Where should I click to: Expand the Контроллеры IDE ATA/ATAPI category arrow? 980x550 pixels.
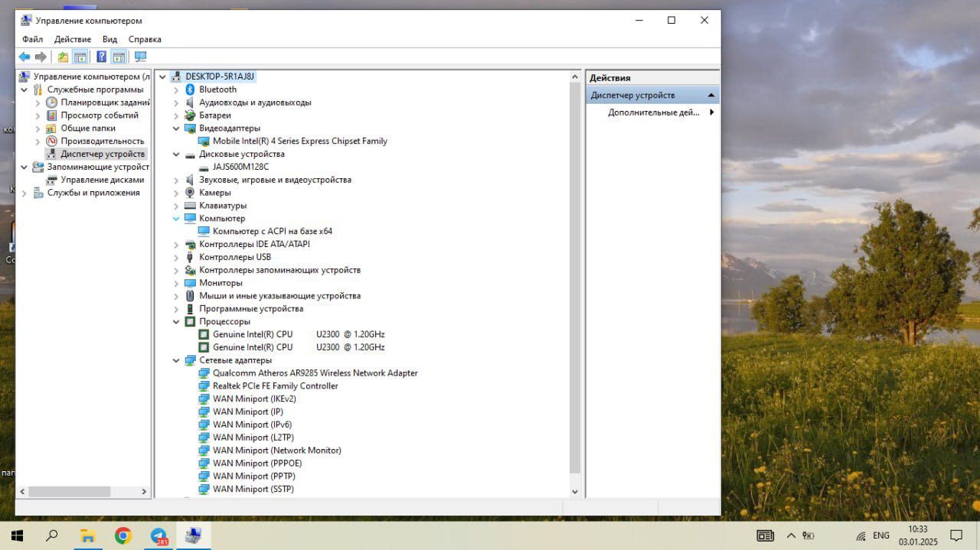click(176, 245)
